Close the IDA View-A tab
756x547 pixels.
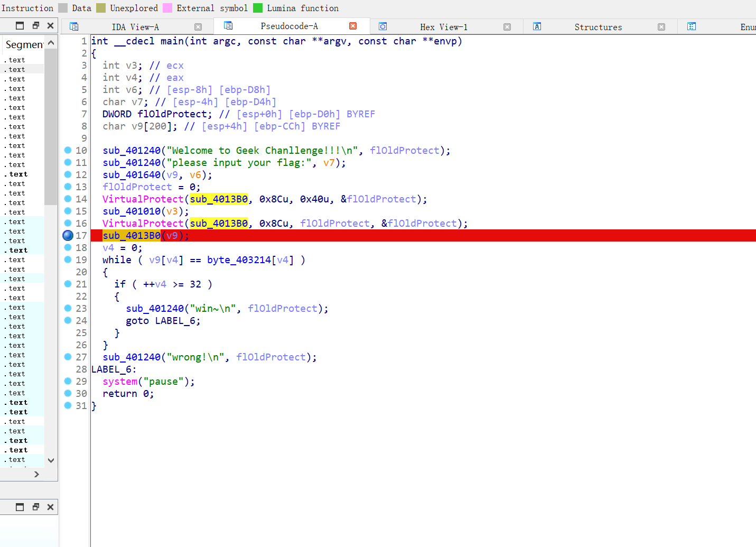click(x=198, y=27)
